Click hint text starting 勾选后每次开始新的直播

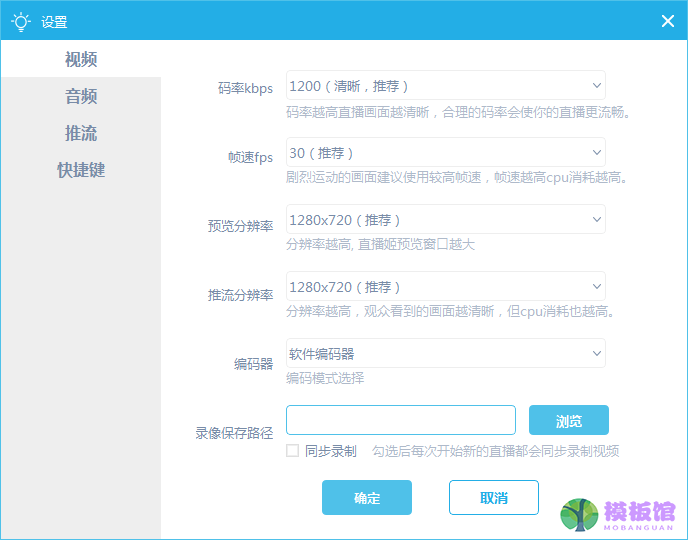[x=496, y=451]
